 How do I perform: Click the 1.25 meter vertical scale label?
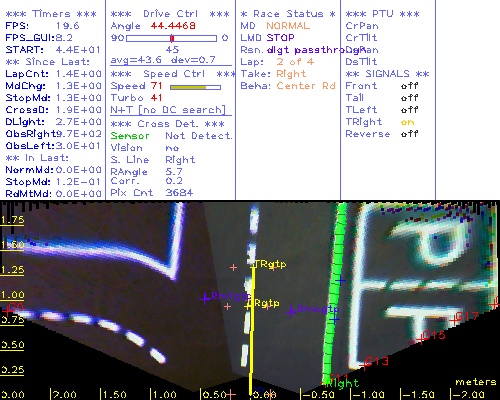[12, 269]
